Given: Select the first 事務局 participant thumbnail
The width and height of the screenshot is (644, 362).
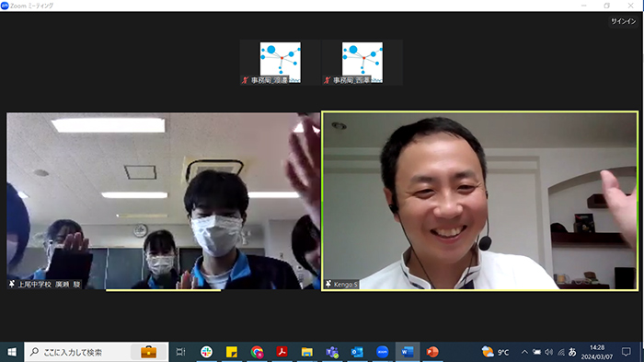Looking at the screenshot, I should (x=280, y=63).
